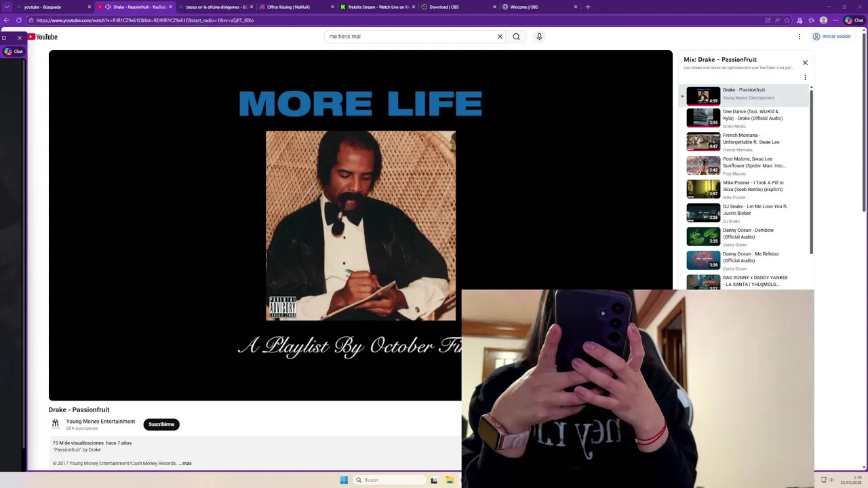Open the favorites list toolbar icon
The height and width of the screenshot is (488, 868).
(812, 20)
